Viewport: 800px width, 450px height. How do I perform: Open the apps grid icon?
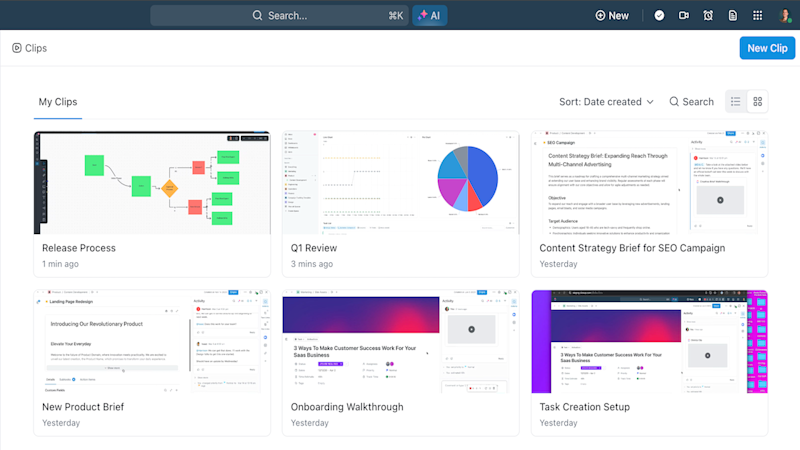click(758, 15)
